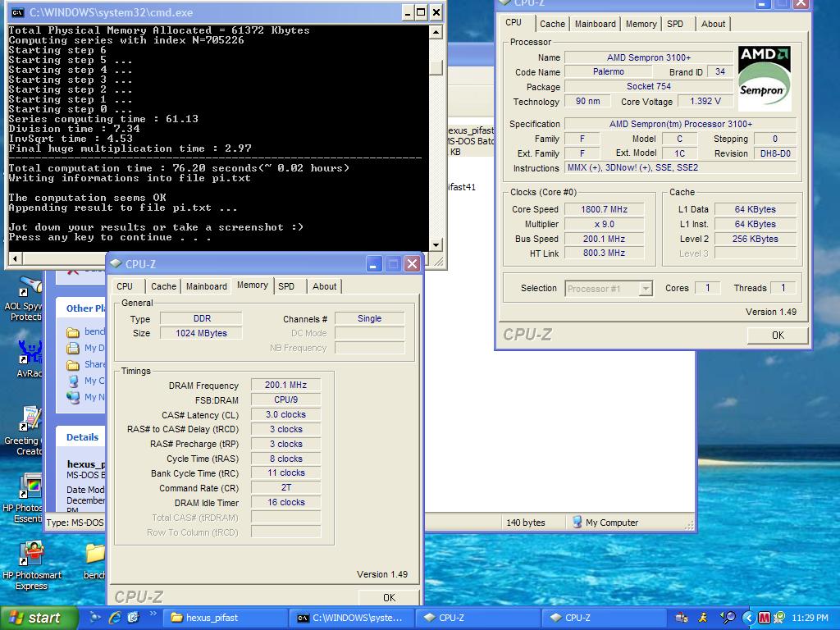Open the Processor #1 selection dropdown
This screenshot has width=840, height=630.
[x=646, y=288]
